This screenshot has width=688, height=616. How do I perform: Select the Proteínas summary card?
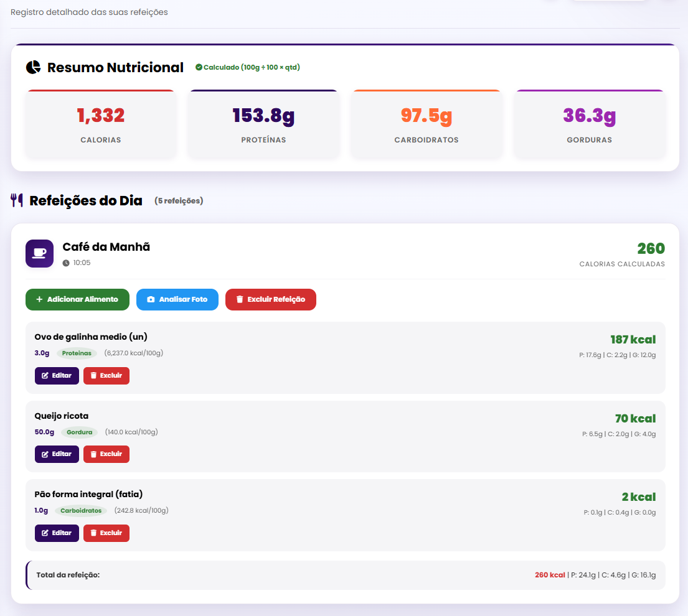click(x=263, y=124)
